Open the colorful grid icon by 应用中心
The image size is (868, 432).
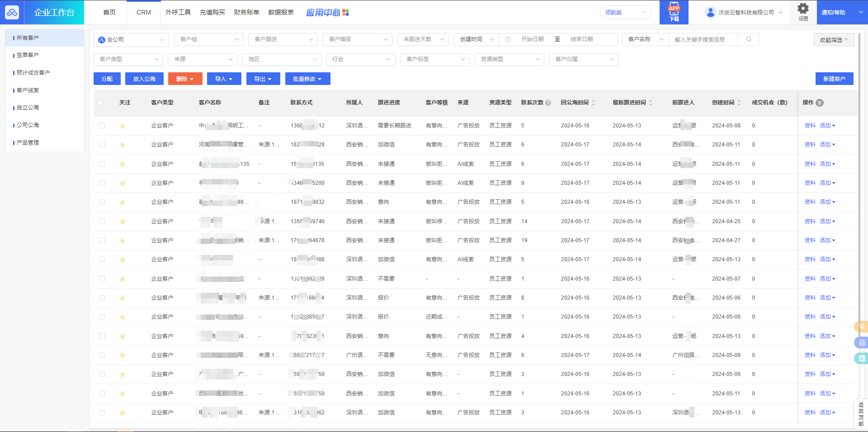[346, 13]
